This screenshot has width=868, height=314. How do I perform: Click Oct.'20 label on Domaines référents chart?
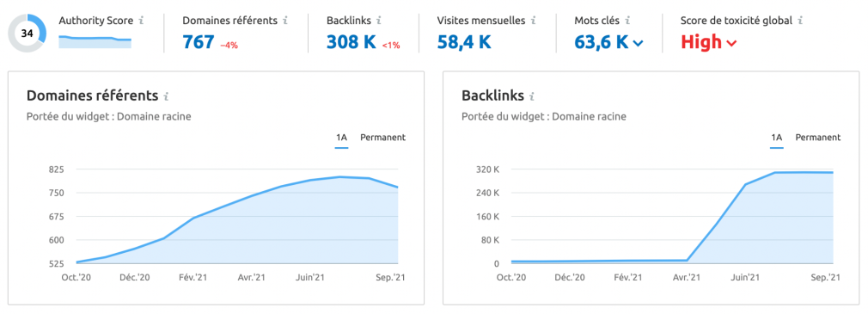tap(76, 278)
